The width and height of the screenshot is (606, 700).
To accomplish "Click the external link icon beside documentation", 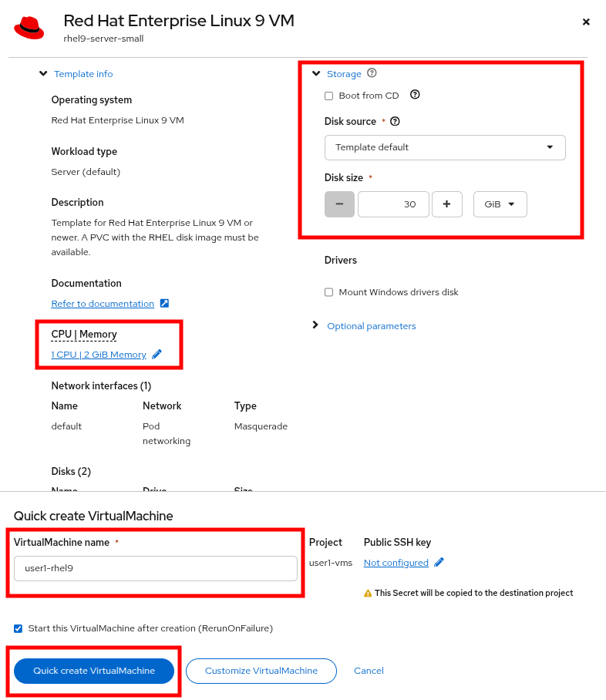I will click(x=164, y=304).
